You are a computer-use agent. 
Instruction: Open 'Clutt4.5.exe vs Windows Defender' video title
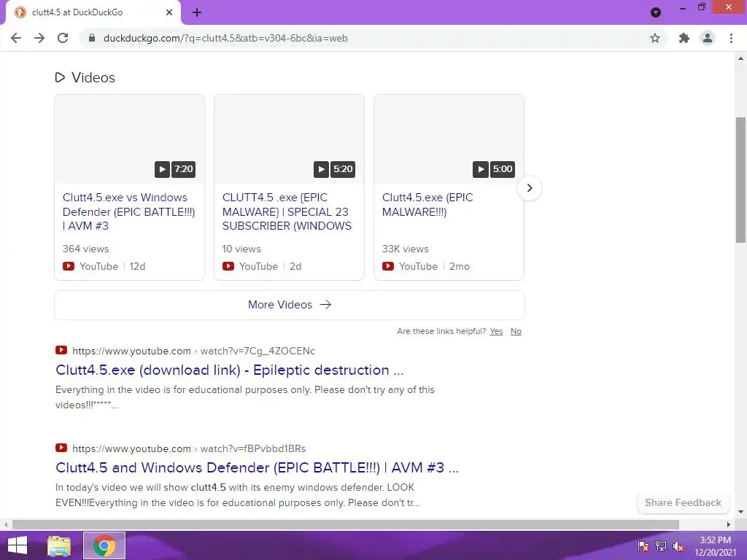(x=128, y=211)
